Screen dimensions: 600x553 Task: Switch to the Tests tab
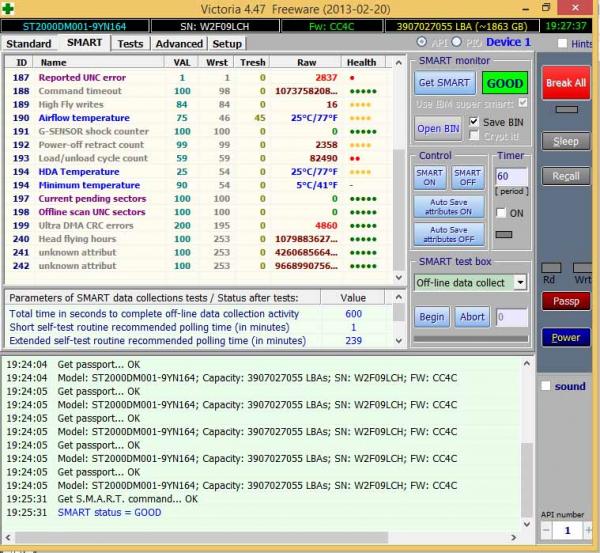pyautogui.click(x=129, y=44)
